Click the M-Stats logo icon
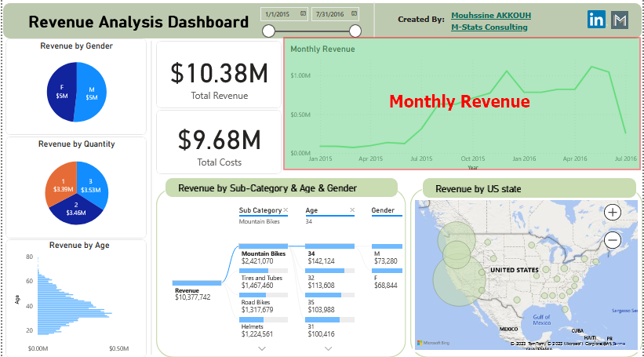The width and height of the screenshot is (644, 357). coord(620,20)
